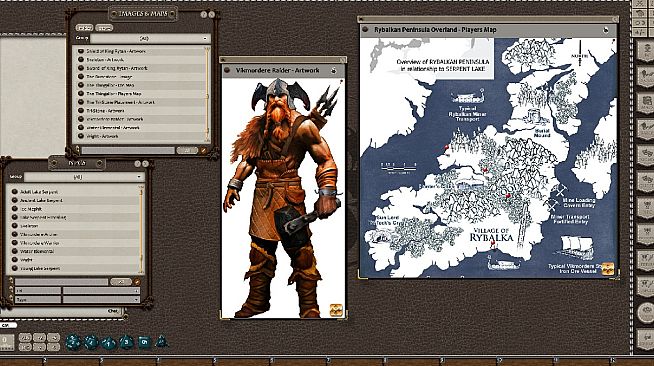Select The Tri-Stone Placement - Artwork entry
This screenshot has width=654, height=366.
coord(141,102)
